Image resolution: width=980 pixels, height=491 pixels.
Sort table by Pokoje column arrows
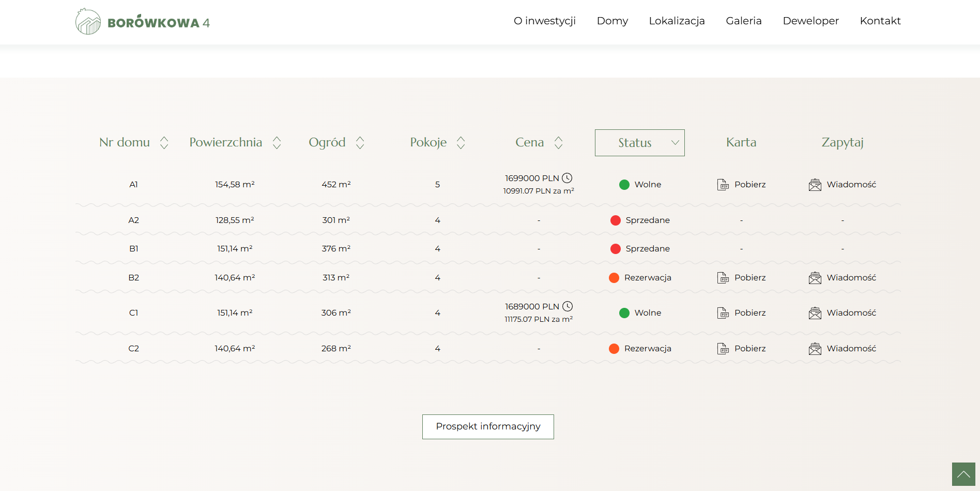pos(461,143)
